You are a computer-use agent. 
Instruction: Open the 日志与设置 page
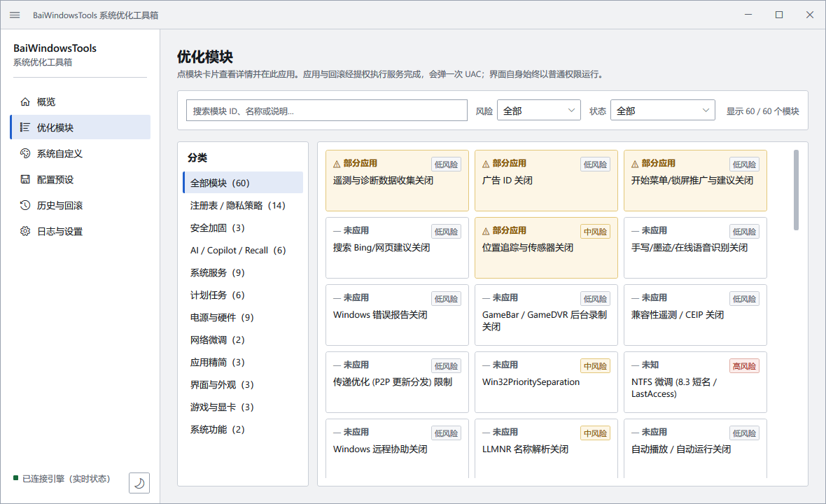[80, 231]
